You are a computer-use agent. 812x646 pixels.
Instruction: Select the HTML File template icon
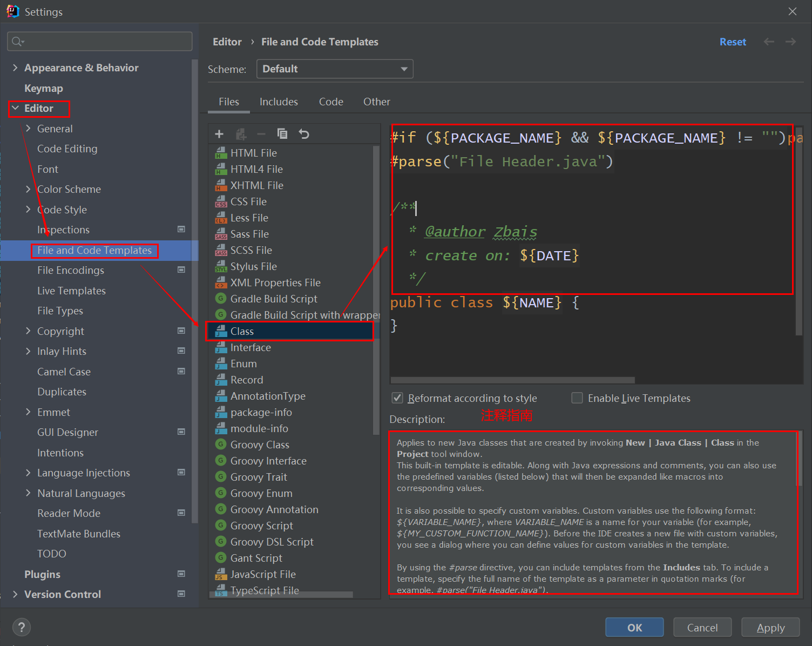[221, 153]
